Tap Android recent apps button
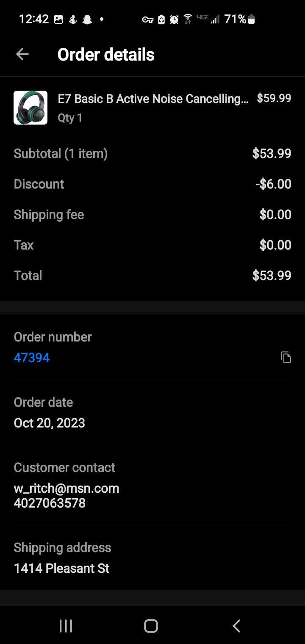The image size is (305, 644). pyautogui.click(x=66, y=626)
